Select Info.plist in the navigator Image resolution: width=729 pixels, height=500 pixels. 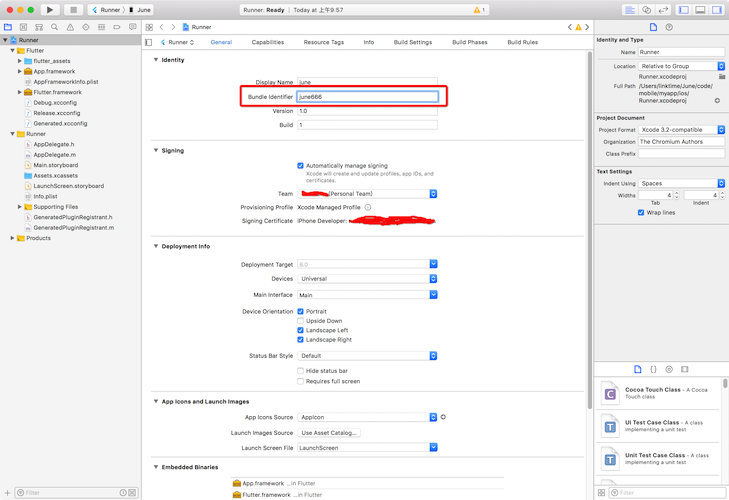(x=45, y=196)
